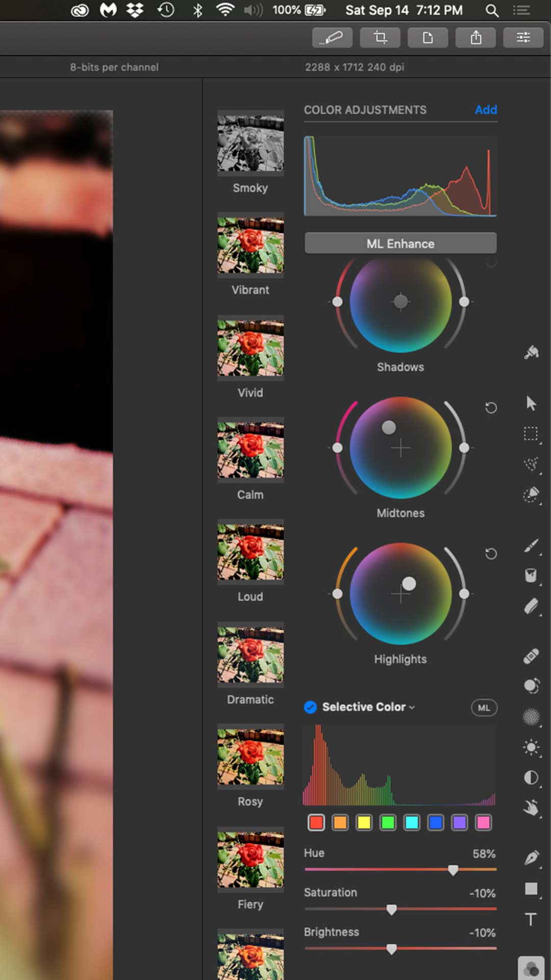551x980 pixels.
Task: Click the Hue slider handle
Action: [x=453, y=870]
